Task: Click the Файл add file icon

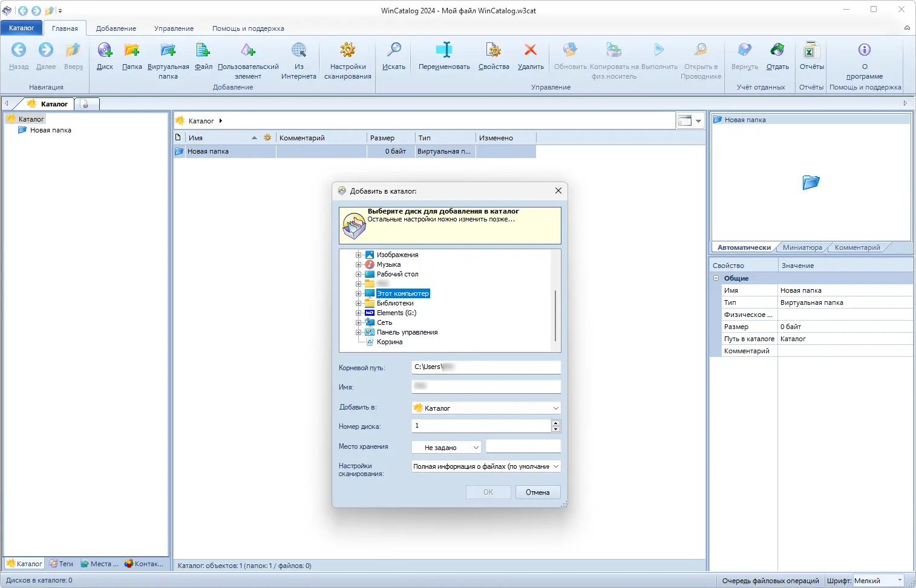Action: click(203, 50)
